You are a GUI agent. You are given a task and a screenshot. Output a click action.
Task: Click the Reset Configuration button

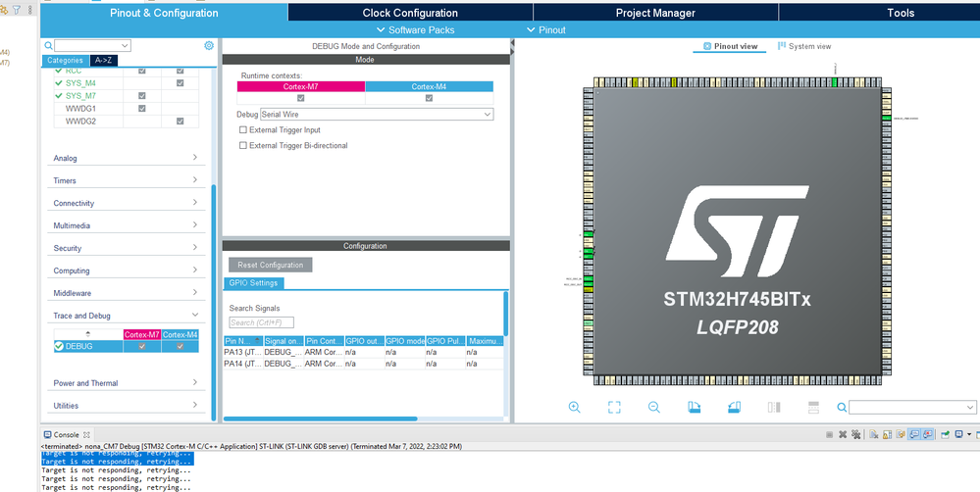click(x=270, y=265)
